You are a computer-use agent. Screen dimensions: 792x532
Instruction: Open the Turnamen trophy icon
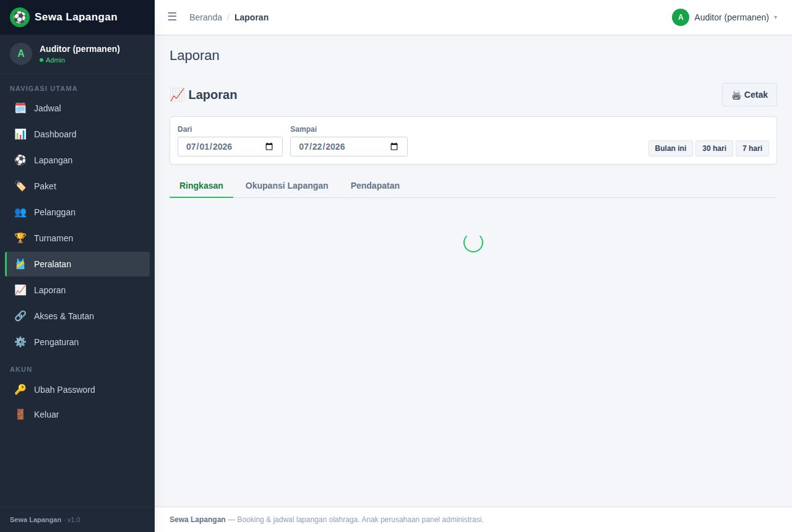click(20, 238)
